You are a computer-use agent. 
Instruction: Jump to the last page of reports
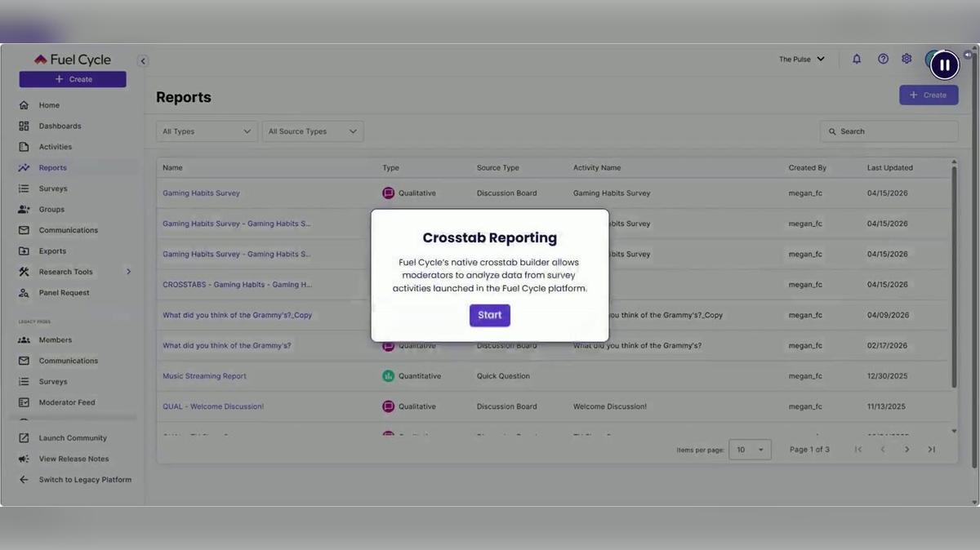click(932, 450)
